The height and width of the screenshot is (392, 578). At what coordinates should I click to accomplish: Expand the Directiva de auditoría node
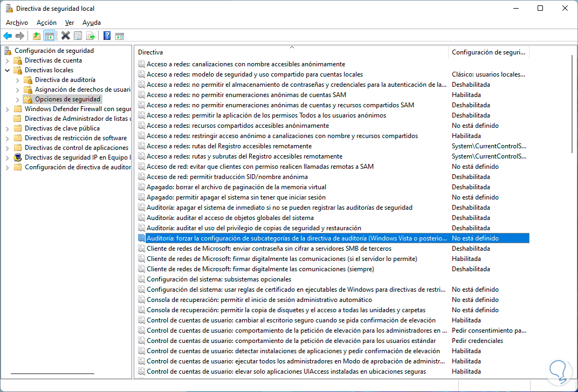pos(18,80)
